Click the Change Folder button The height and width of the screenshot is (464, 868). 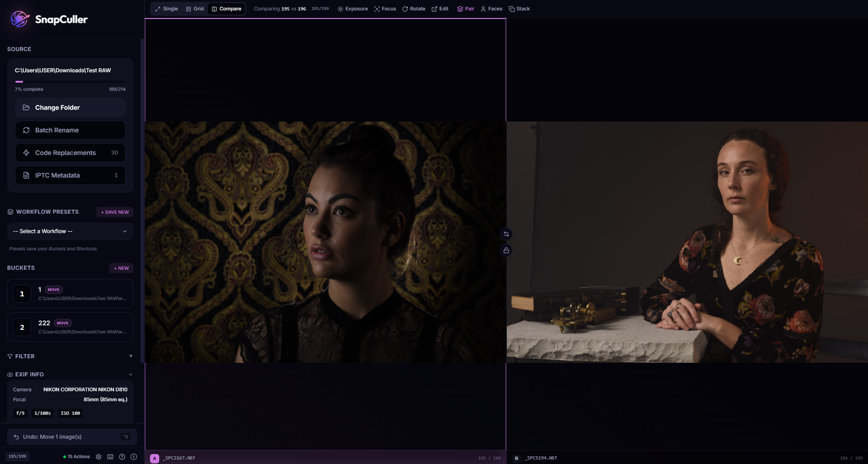coord(70,108)
